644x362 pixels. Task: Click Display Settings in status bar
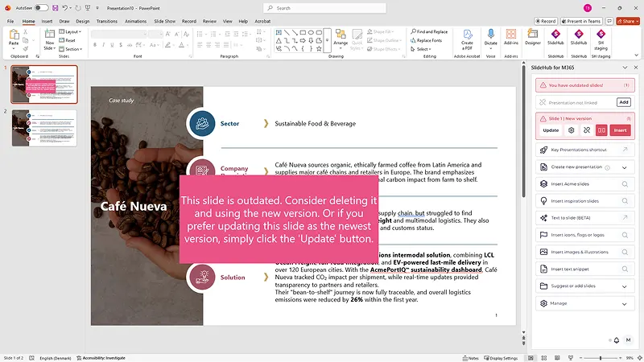[500, 358]
